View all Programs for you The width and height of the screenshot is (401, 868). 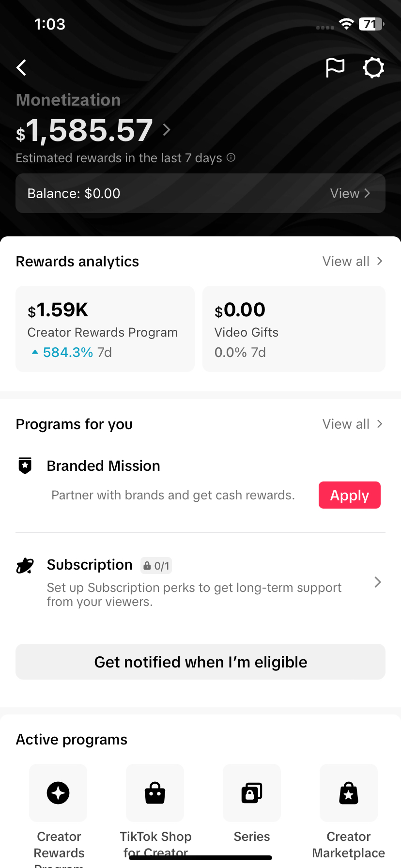pyautogui.click(x=352, y=424)
